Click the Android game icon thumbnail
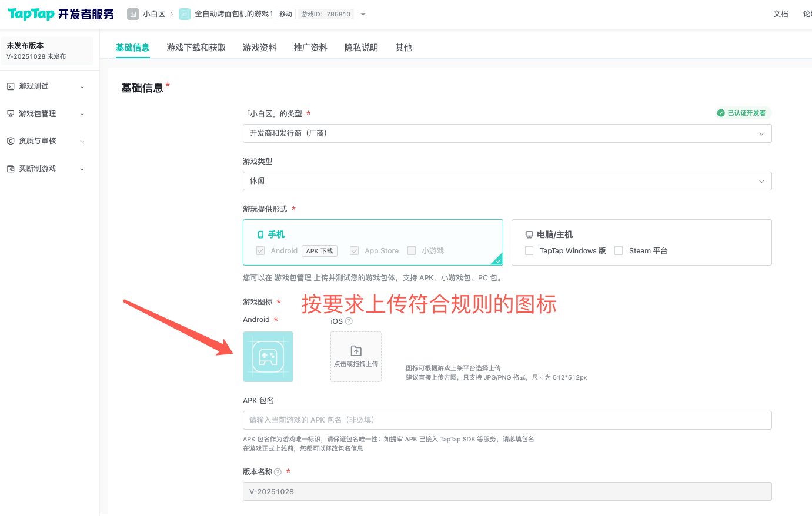This screenshot has height=516, width=812. [x=268, y=357]
